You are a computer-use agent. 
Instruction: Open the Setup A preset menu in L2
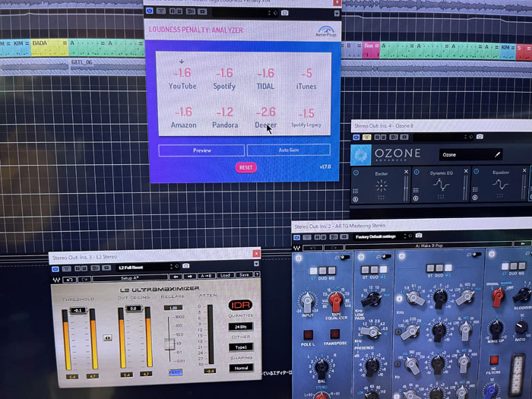(130, 278)
